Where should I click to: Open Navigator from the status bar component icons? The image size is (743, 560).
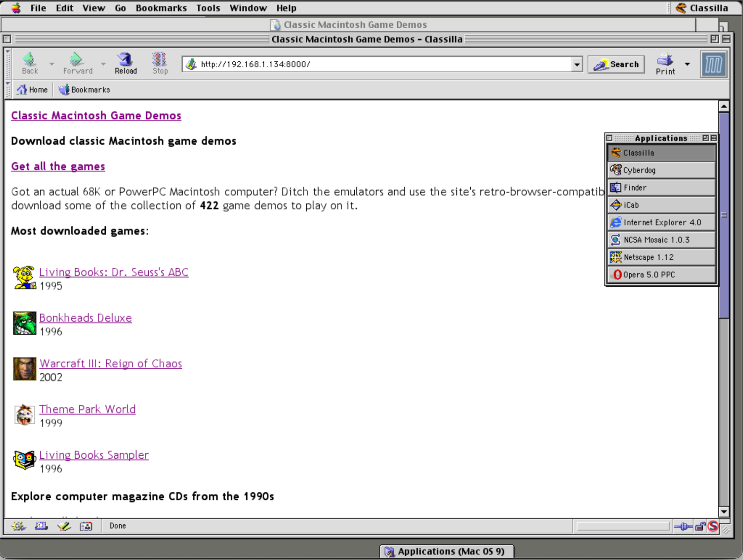pos(18,526)
